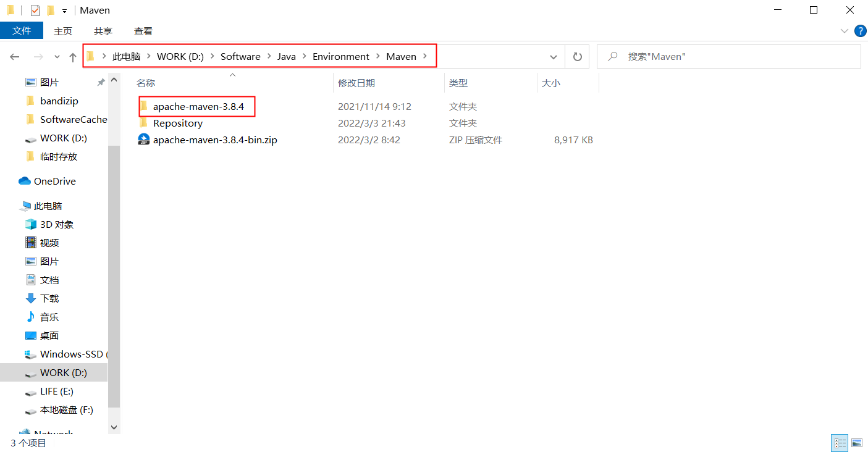Click the New folder quick access icon

[x=51, y=10]
